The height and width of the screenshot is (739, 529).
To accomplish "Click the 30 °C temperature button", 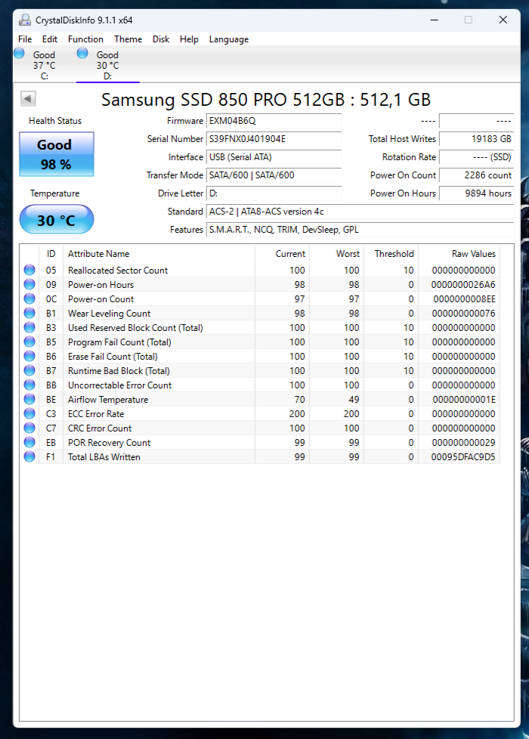I will (x=57, y=220).
